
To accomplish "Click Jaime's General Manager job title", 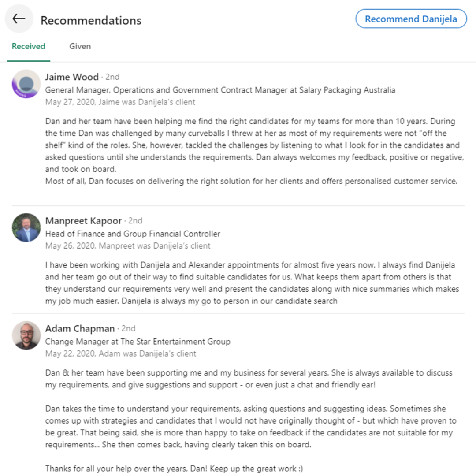I will (220, 90).
